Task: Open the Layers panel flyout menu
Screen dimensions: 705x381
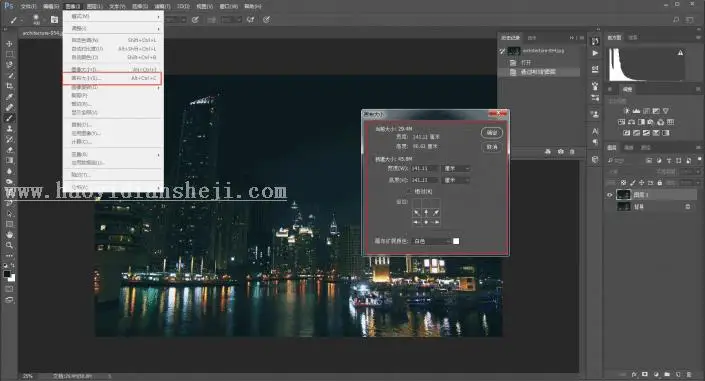Action: point(699,148)
